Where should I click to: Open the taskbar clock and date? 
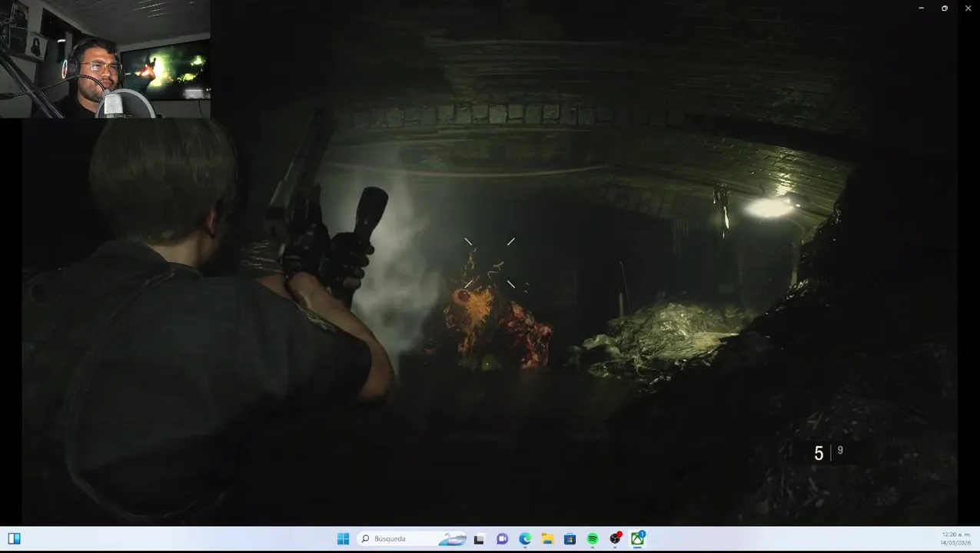pos(955,538)
